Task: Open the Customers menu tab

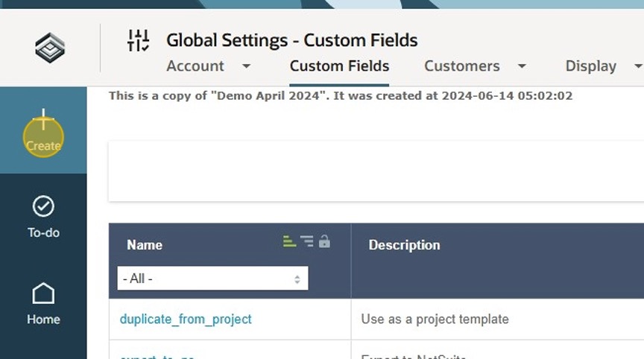Action: point(461,66)
